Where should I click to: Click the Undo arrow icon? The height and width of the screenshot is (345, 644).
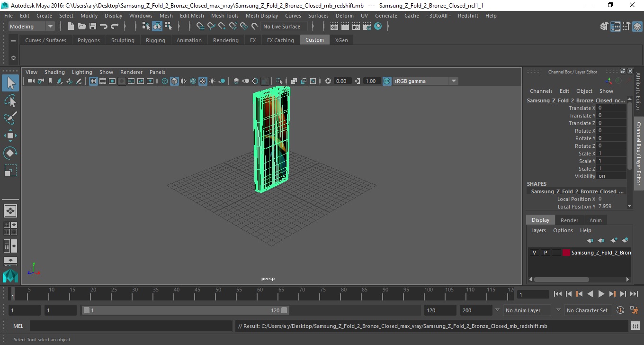tap(103, 27)
